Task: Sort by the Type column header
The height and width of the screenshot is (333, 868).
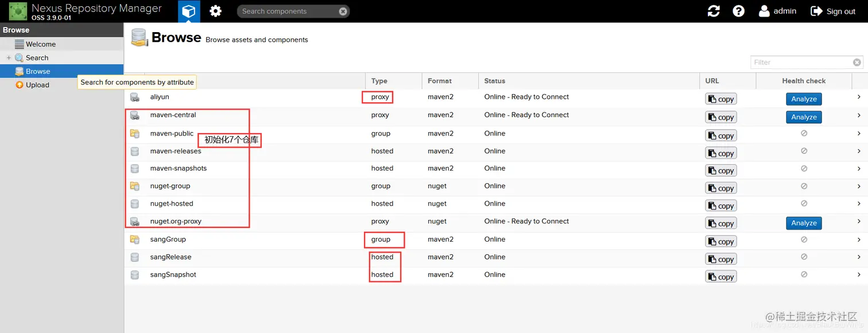Action: click(393, 81)
